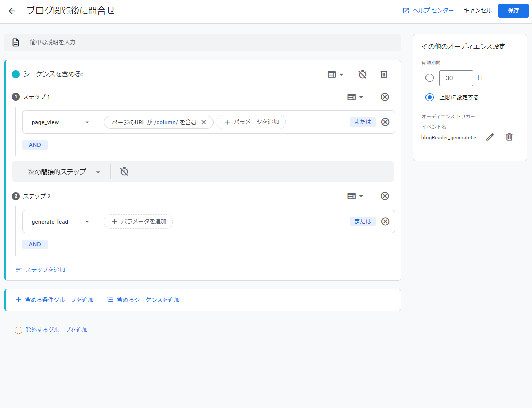Select the 30 days duration radio button
This screenshot has width=532, height=408.
pos(429,78)
